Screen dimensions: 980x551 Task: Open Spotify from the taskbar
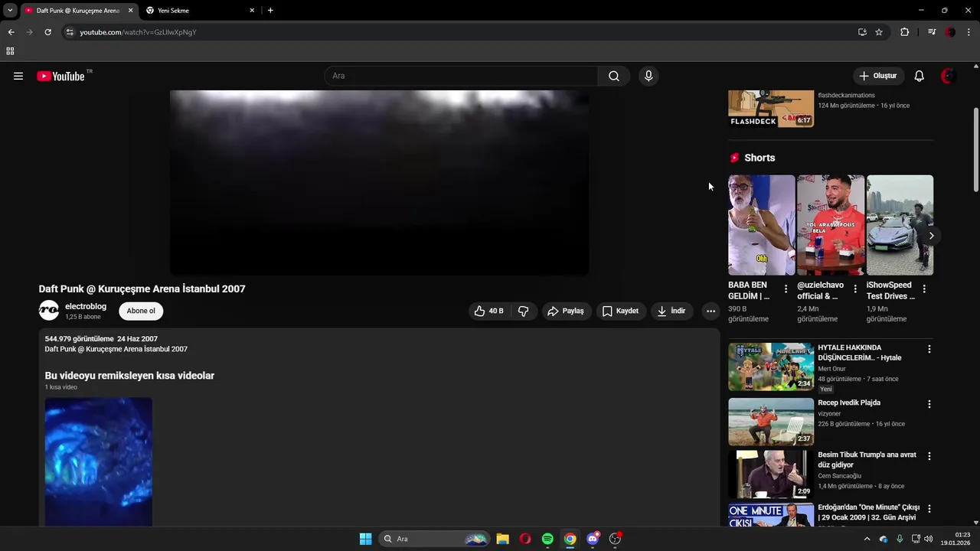coord(547,539)
